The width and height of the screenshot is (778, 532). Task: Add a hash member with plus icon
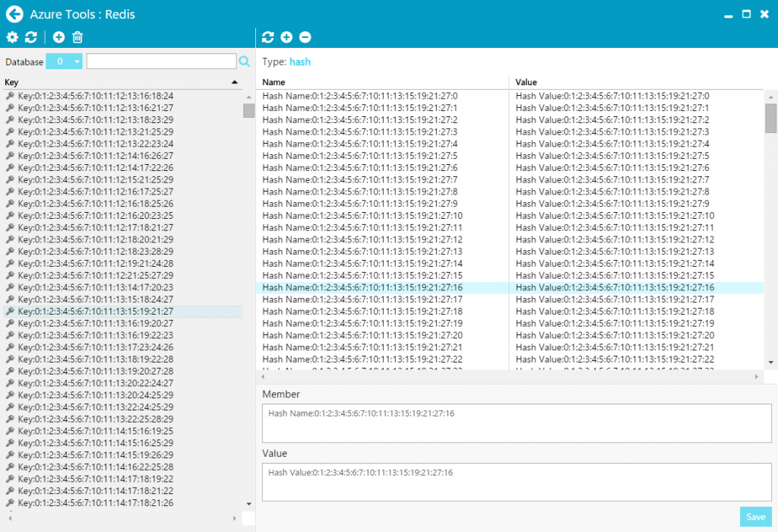(286, 37)
